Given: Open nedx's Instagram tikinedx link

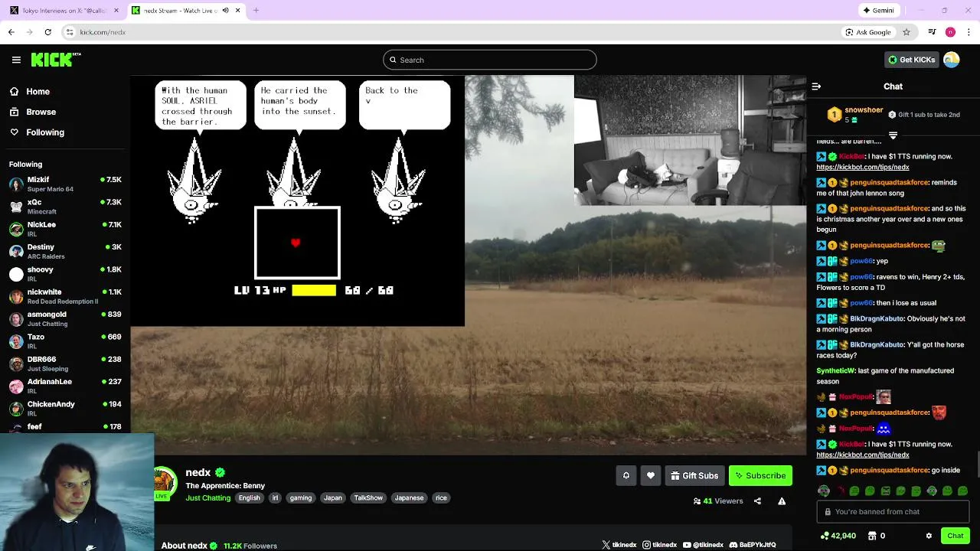Looking at the screenshot, I should [660, 545].
